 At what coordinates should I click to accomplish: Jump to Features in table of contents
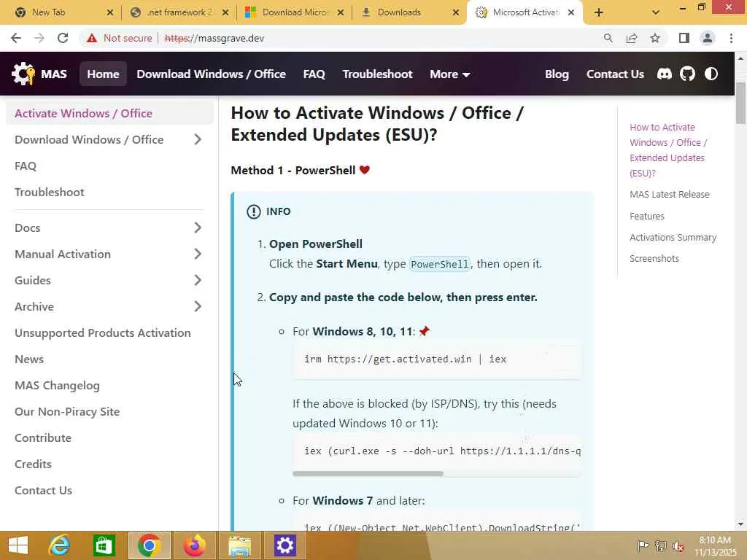tap(647, 216)
